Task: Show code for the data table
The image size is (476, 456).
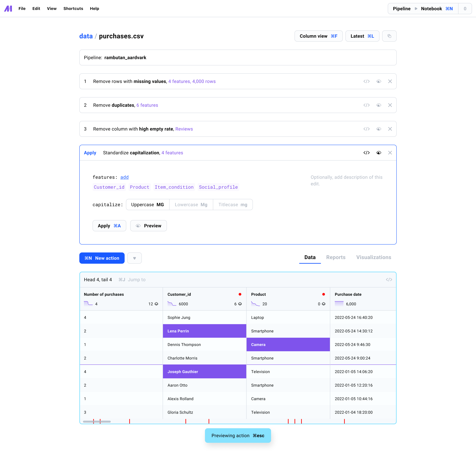Action: [389, 280]
